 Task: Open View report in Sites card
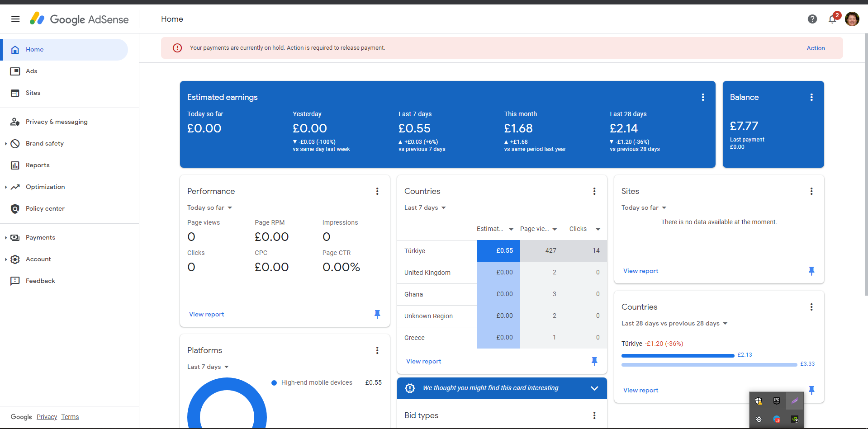[641, 271]
